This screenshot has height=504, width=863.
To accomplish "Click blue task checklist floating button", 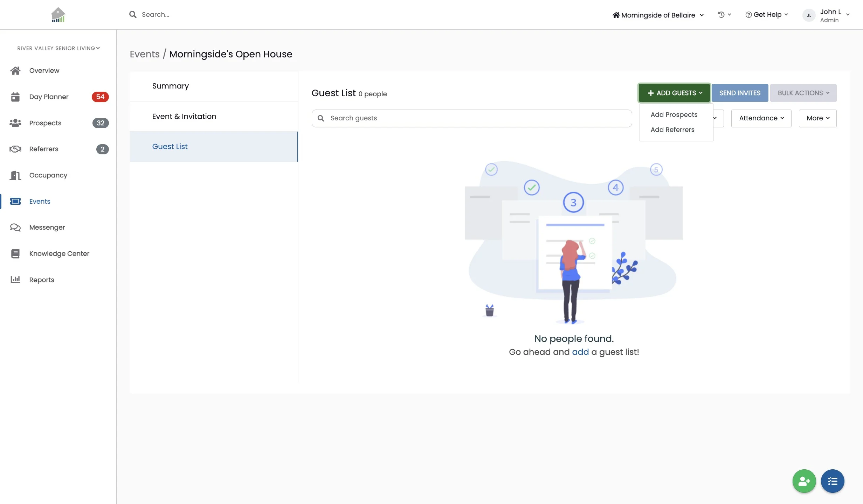I will (832, 481).
